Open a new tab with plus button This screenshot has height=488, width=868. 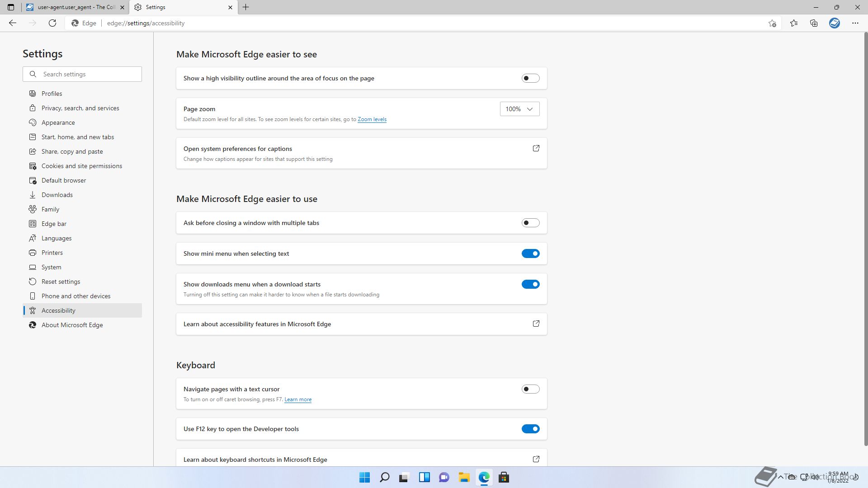coord(246,7)
